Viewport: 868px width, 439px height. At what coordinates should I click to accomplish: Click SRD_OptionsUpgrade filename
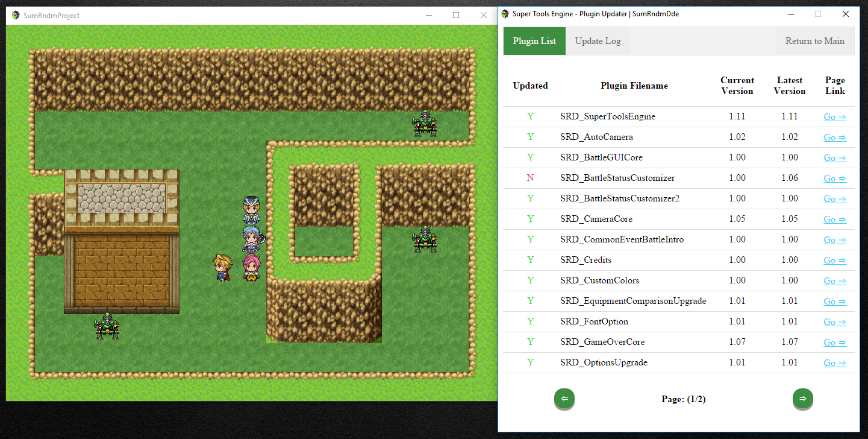(x=604, y=362)
